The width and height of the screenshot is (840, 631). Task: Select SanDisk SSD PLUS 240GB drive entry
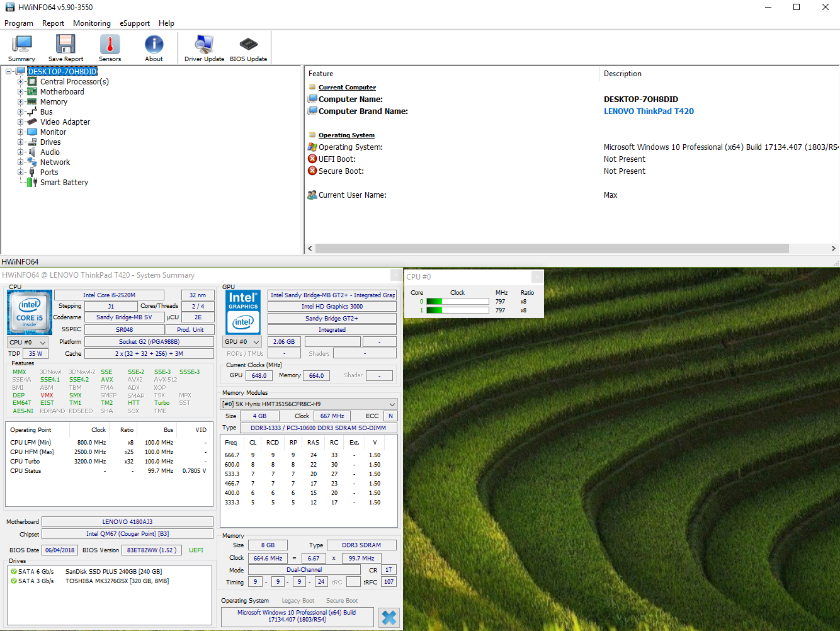point(113,572)
